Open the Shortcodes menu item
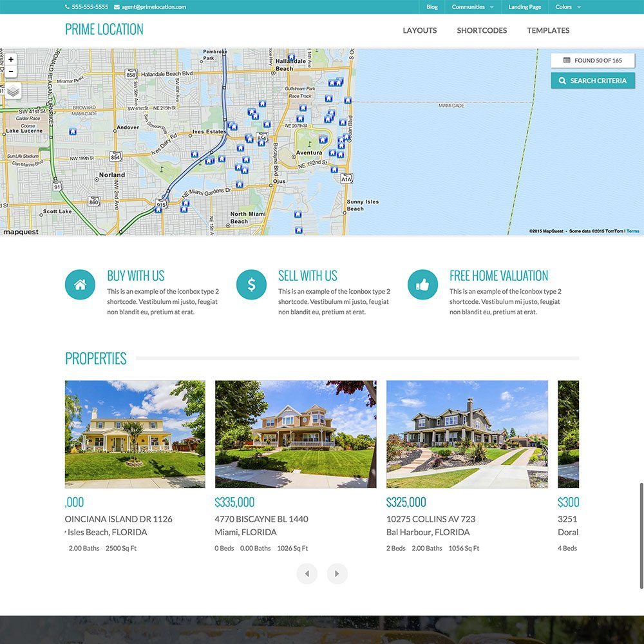This screenshot has height=644, width=644. click(x=482, y=30)
